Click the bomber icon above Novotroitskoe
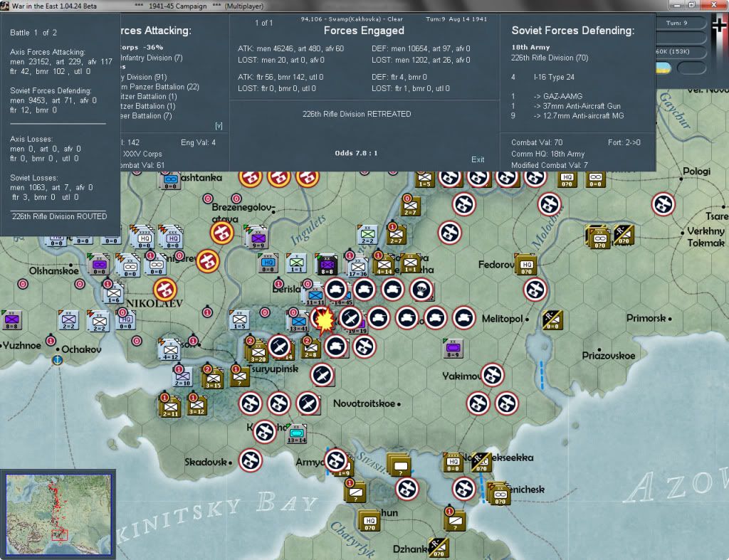Image resolution: width=729 pixels, height=560 pixels. tap(322, 374)
